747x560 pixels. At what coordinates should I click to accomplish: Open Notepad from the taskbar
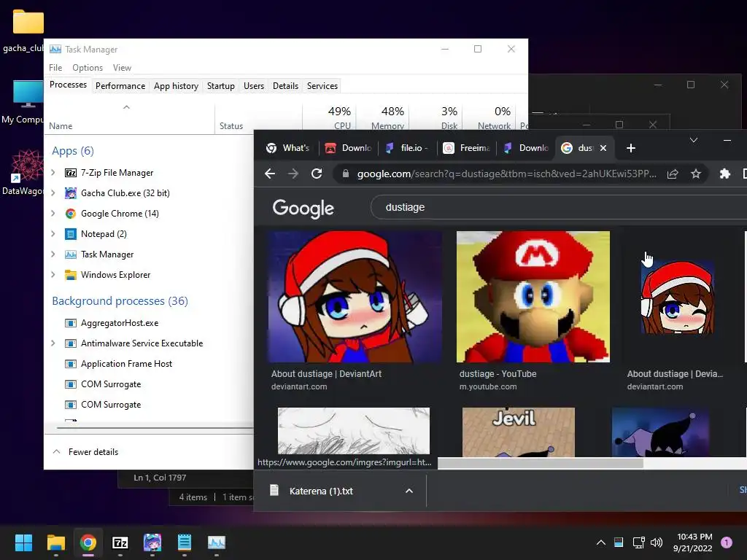click(x=185, y=542)
